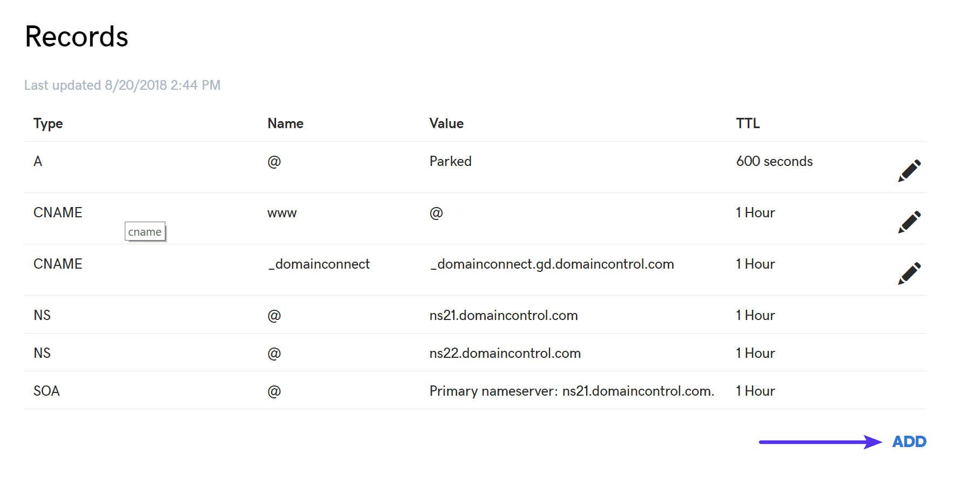The image size is (980, 493).
Task: Select the Type column header
Action: click(x=48, y=124)
